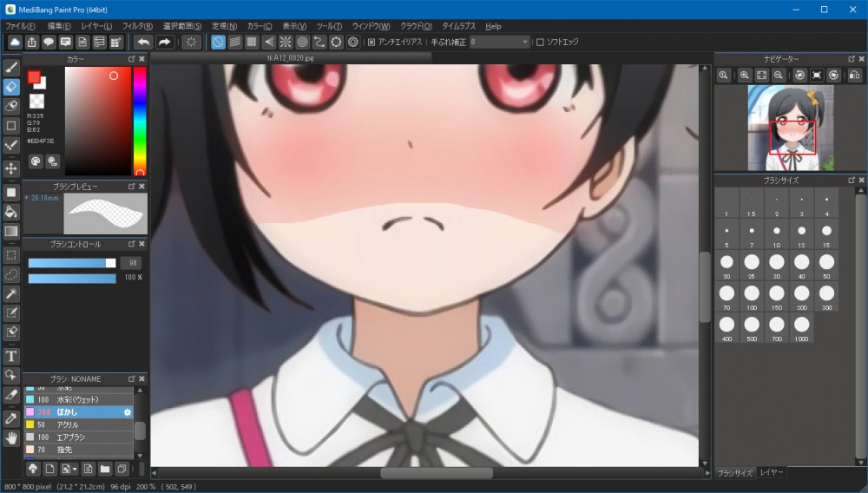Click the loading spinner icon in toolbar
The image size is (868, 493).
pos(190,42)
